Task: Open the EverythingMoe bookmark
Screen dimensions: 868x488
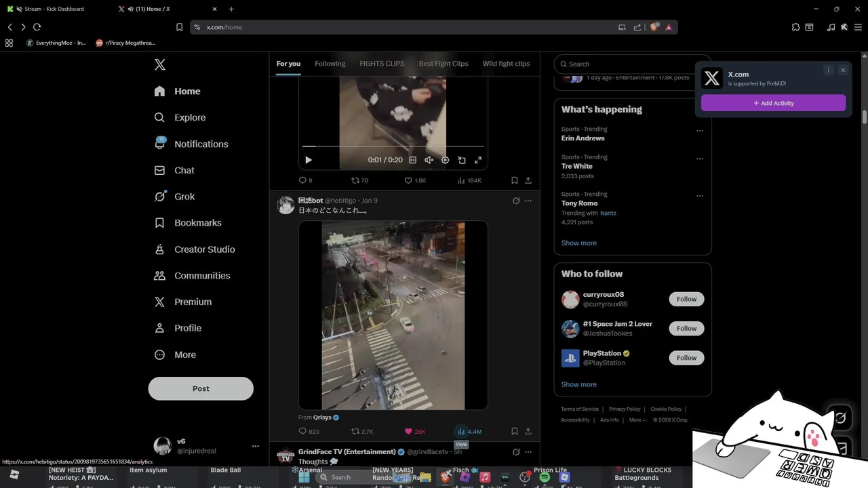Action: coord(56,43)
